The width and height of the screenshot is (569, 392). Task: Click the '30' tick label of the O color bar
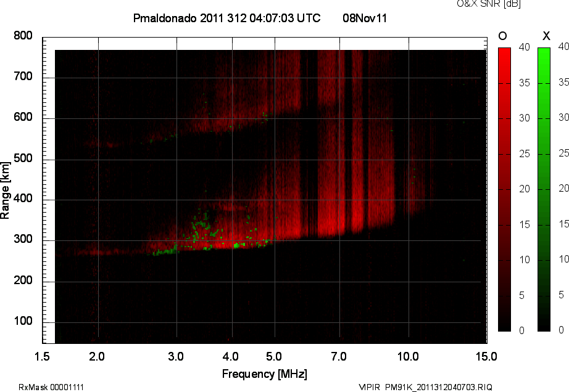point(525,118)
